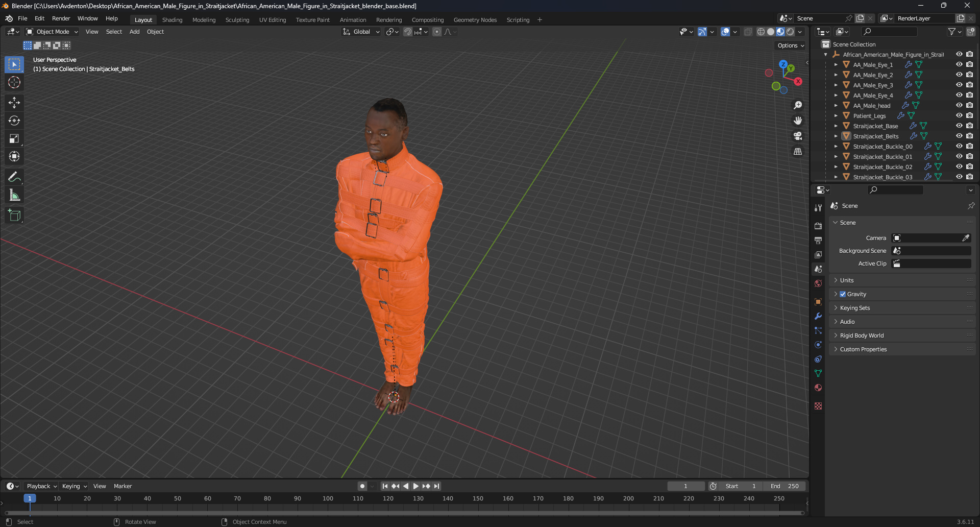Hide Straitjacket_Base in viewport
Screen dimensions: 980x527
959,126
